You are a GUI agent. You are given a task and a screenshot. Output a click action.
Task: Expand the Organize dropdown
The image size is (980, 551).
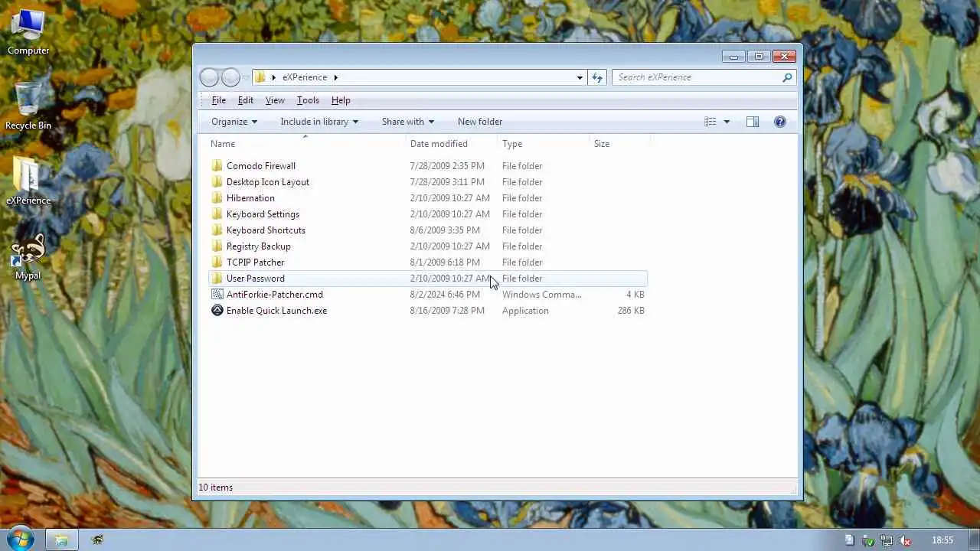pos(234,122)
